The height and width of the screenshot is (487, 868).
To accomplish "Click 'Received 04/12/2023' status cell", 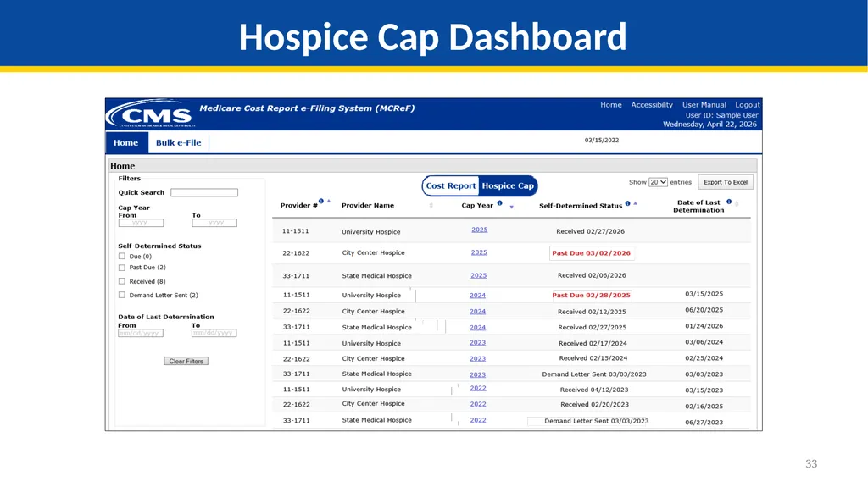I will tap(594, 390).
